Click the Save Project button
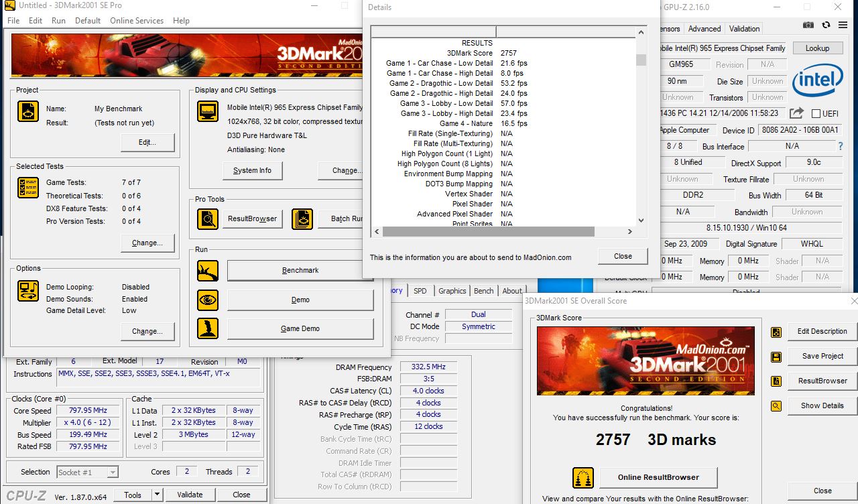The image size is (858, 504). (x=822, y=357)
